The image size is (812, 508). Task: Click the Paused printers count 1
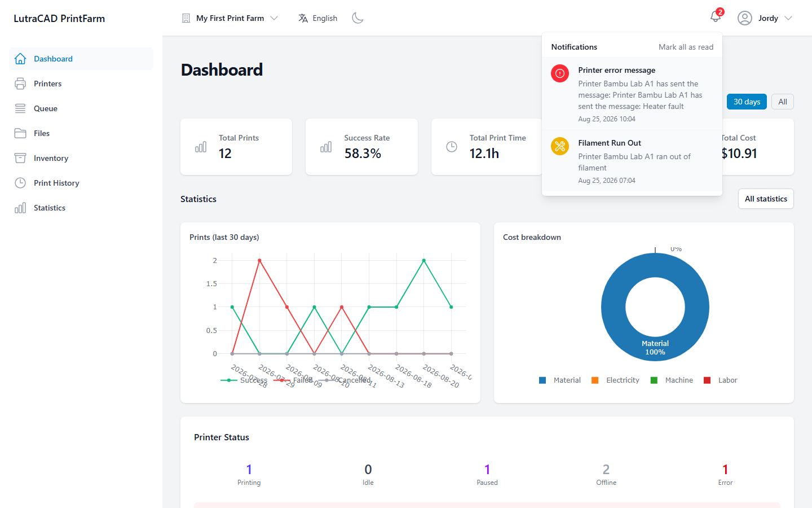click(487, 469)
